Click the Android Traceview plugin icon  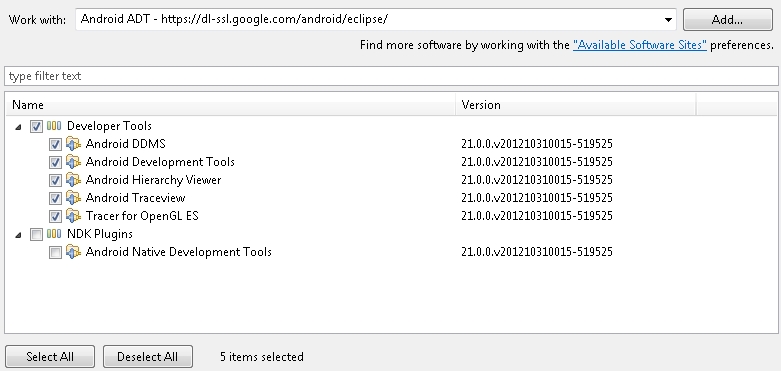click(73, 198)
